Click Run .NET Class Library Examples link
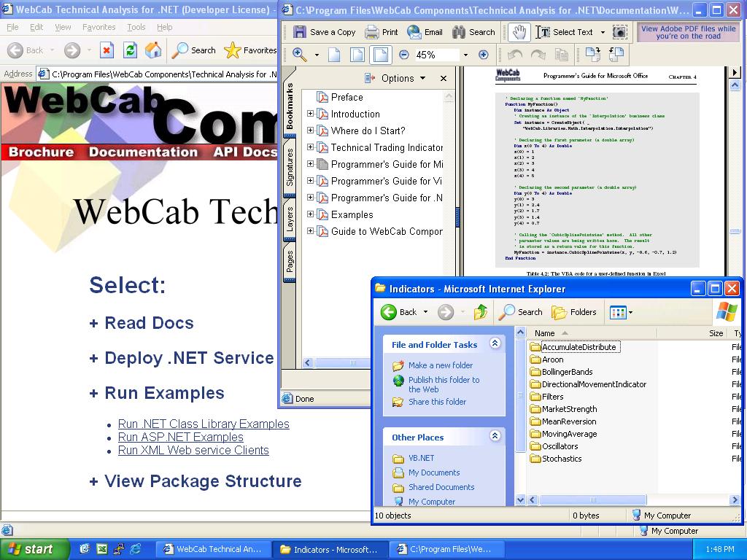 point(204,424)
